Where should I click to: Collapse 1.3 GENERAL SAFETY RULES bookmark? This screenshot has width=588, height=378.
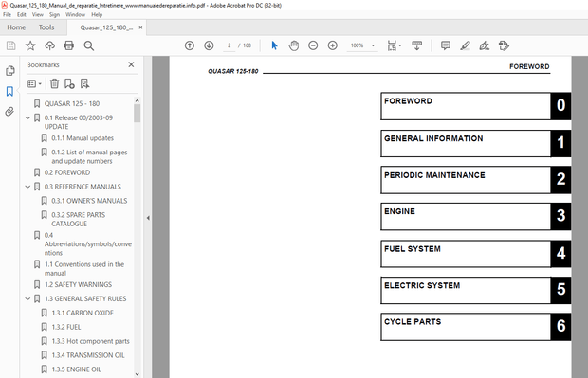pos(28,299)
